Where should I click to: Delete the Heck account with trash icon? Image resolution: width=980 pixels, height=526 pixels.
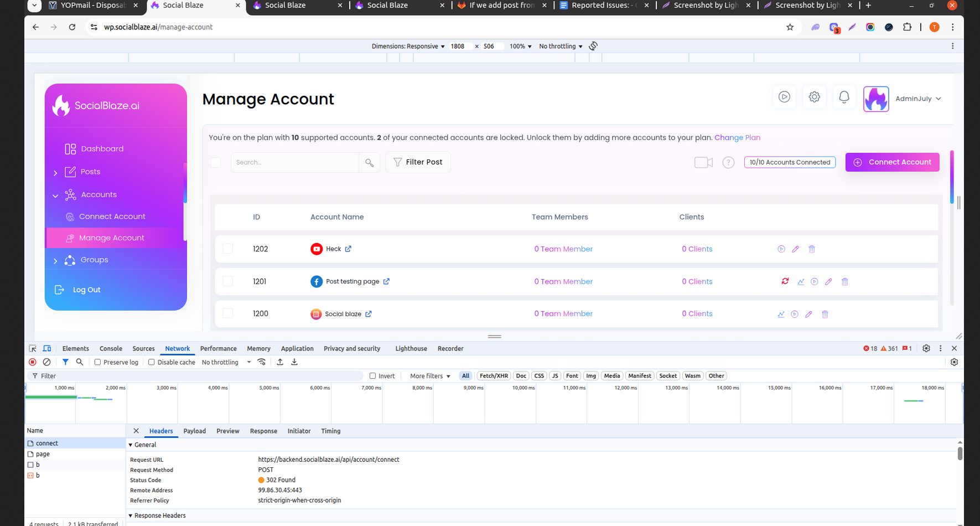[x=812, y=249]
